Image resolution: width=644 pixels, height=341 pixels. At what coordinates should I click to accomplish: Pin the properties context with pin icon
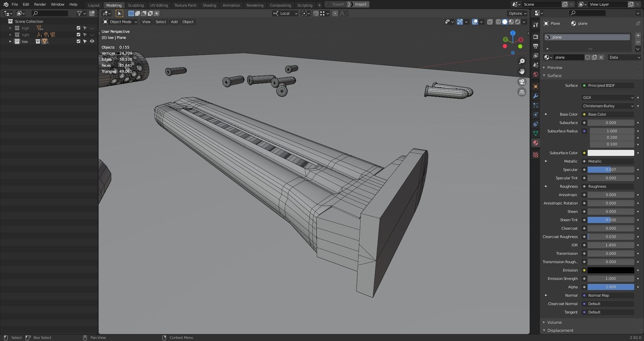(x=638, y=23)
